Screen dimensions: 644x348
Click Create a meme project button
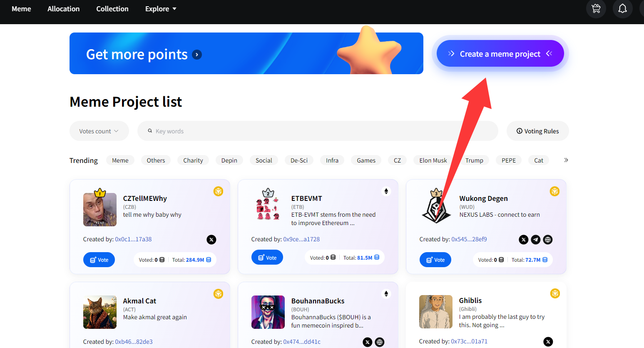coord(500,54)
